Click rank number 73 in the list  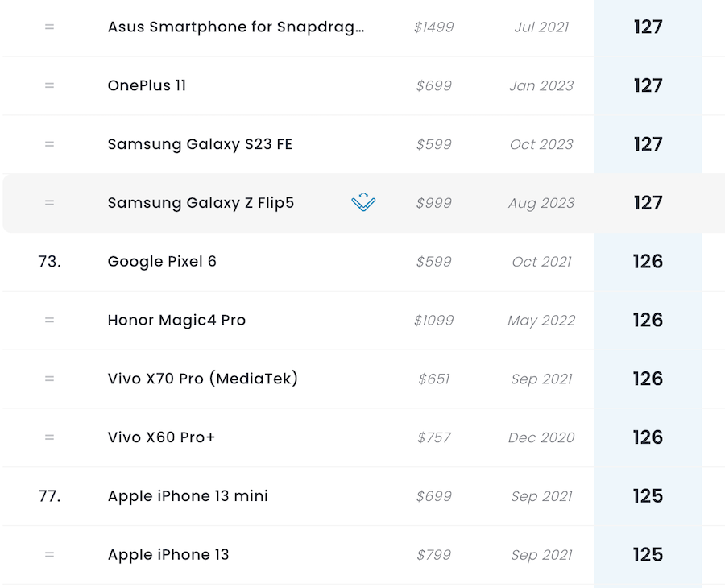pos(49,262)
